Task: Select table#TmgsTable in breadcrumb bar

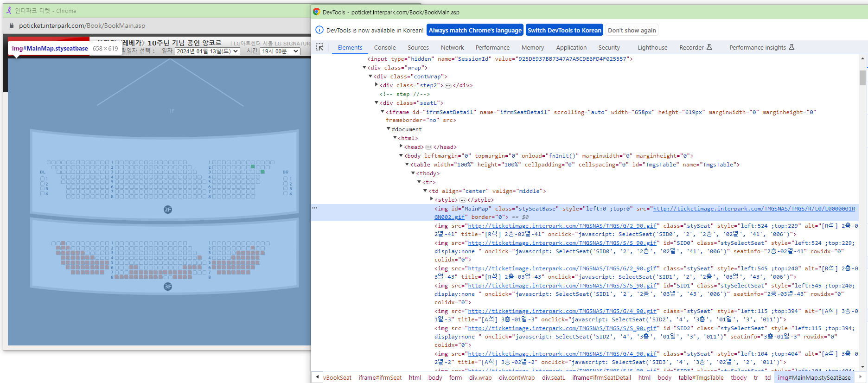Action: coord(701,377)
